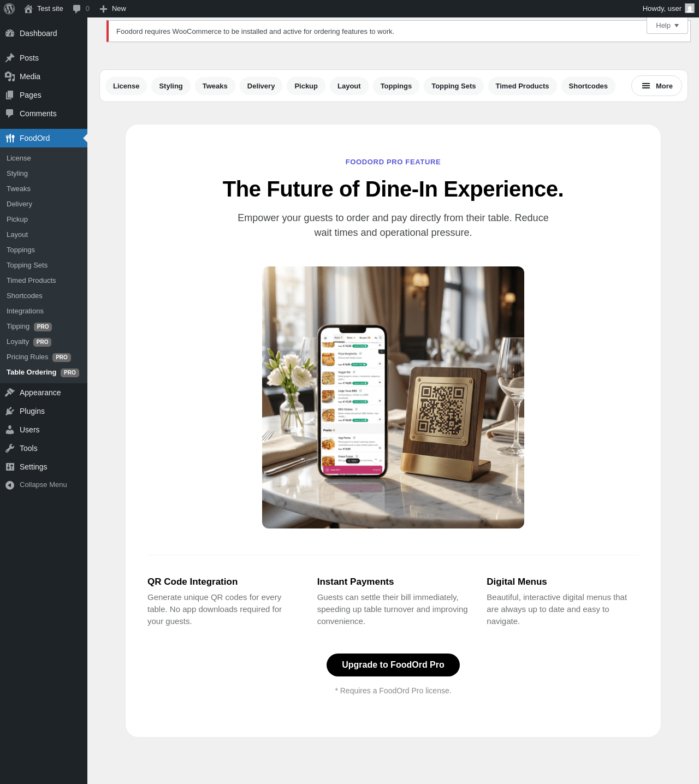Go to the Pickup tab
Screen dimensions: 699x784
click(306, 86)
